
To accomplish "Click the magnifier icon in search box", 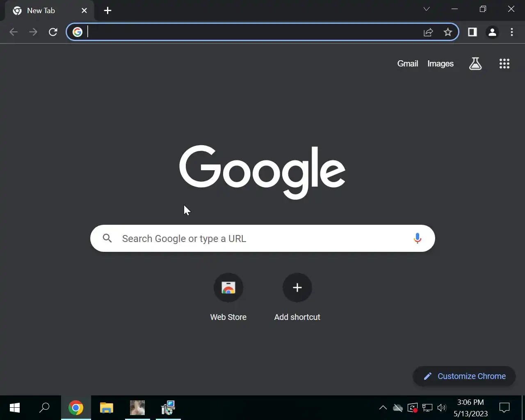I will click(x=107, y=238).
